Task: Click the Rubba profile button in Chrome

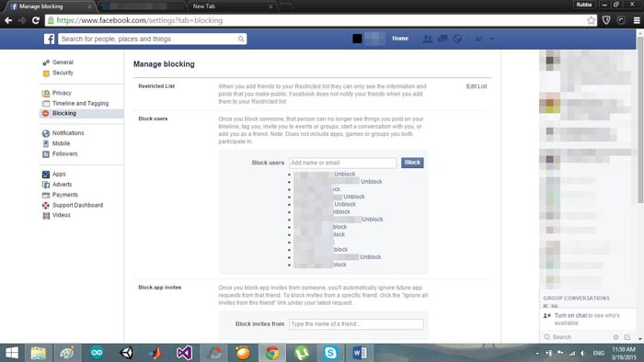Action: (x=583, y=5)
